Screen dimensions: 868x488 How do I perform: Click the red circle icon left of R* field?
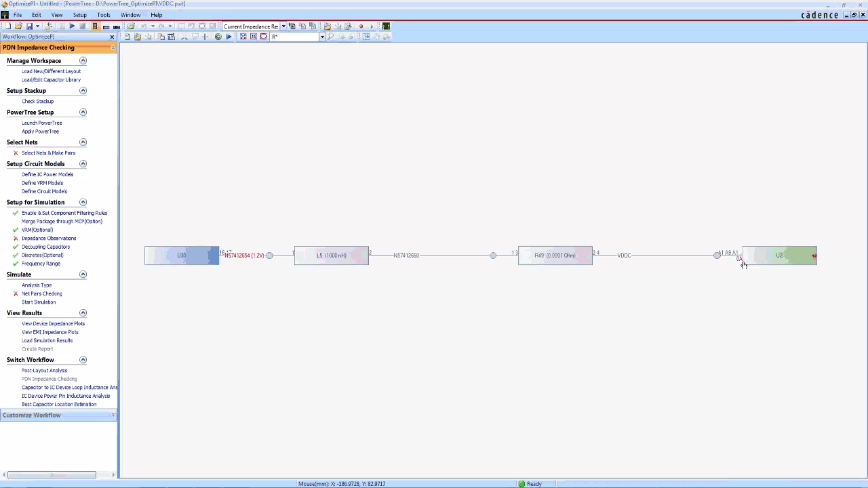pyautogui.click(x=264, y=37)
